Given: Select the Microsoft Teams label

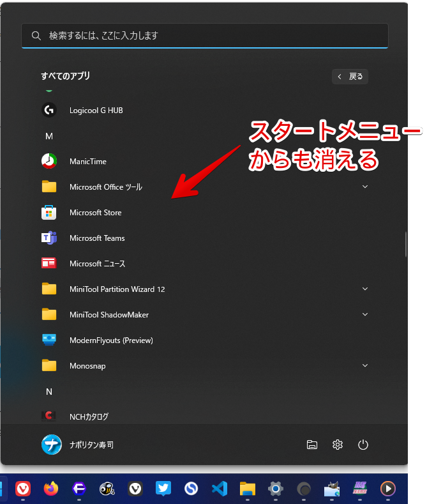Looking at the screenshot, I should pyautogui.click(x=97, y=238).
